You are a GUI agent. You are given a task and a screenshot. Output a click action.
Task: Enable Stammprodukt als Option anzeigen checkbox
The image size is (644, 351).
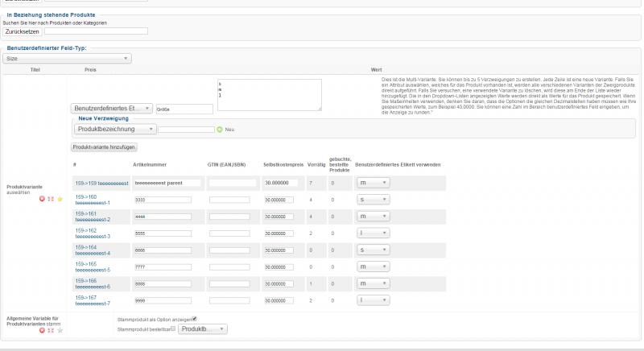(194, 319)
